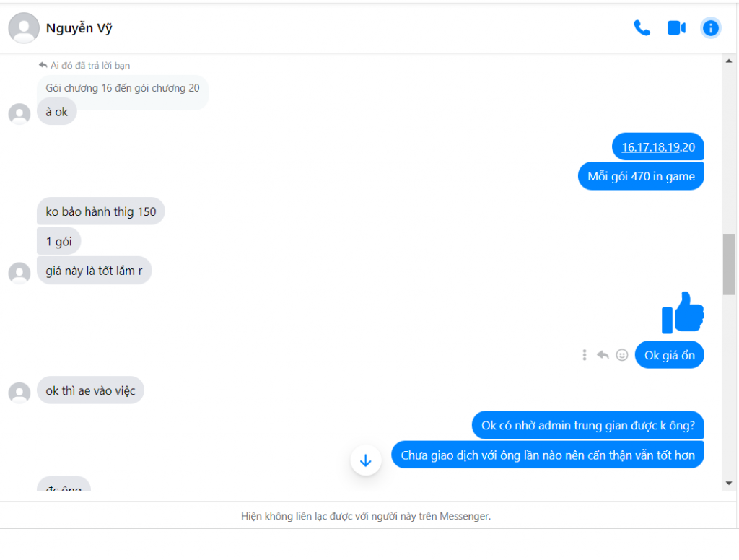Click the blue thumbs-up sticker
739x560 pixels.
point(683,312)
